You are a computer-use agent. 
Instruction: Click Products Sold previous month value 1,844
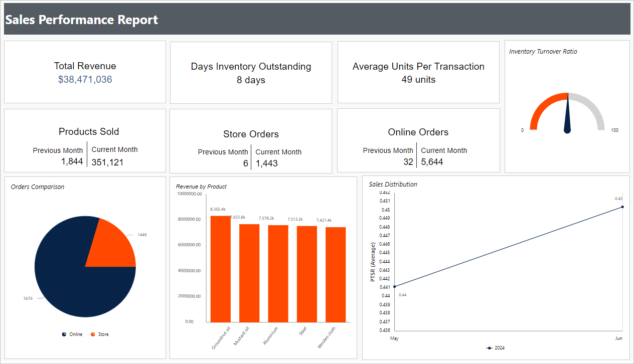click(72, 161)
